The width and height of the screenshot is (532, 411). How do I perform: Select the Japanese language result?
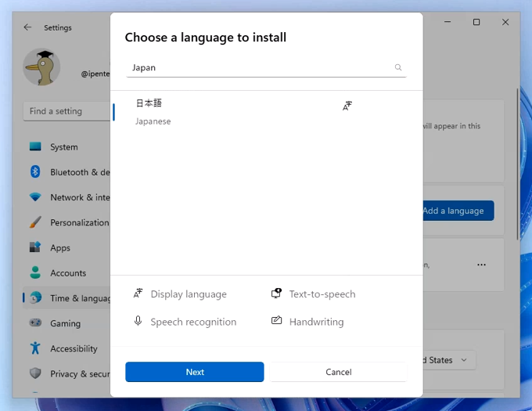(266, 112)
